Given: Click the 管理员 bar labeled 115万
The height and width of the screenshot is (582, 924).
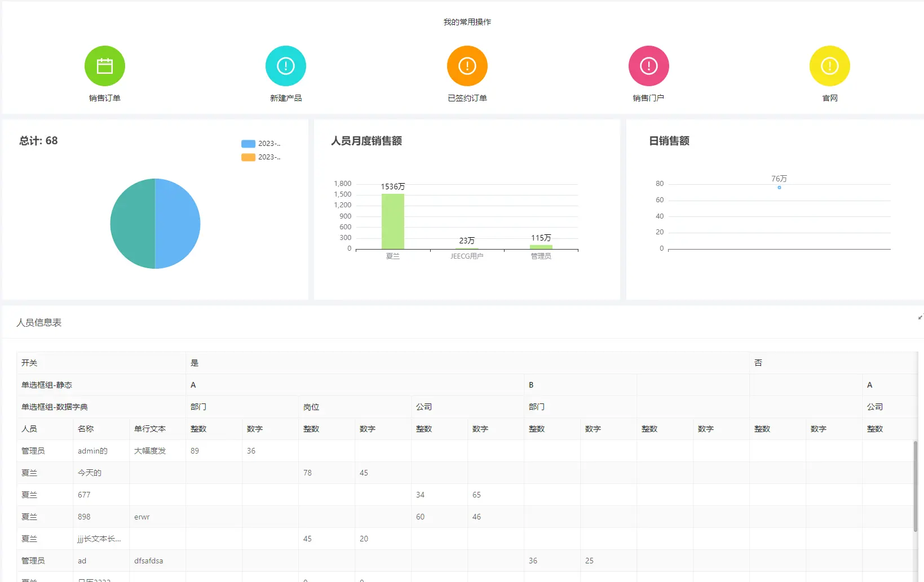Looking at the screenshot, I should click(541, 247).
